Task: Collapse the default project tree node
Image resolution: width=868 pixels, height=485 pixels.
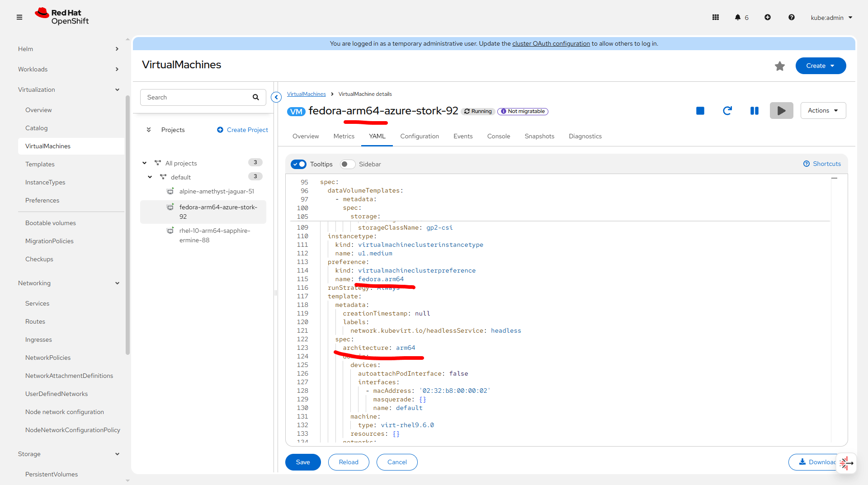Action: click(x=150, y=177)
